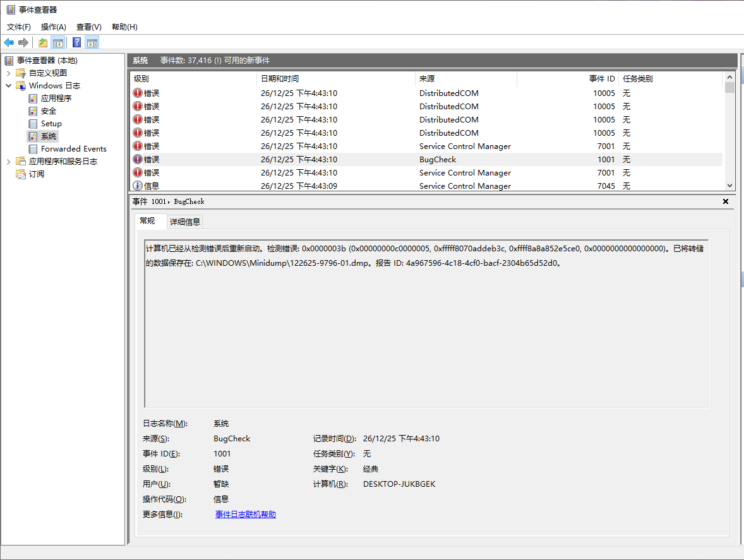This screenshot has height=560, width=744.
Task: Sort by the 级别 column header
Action: [194, 79]
